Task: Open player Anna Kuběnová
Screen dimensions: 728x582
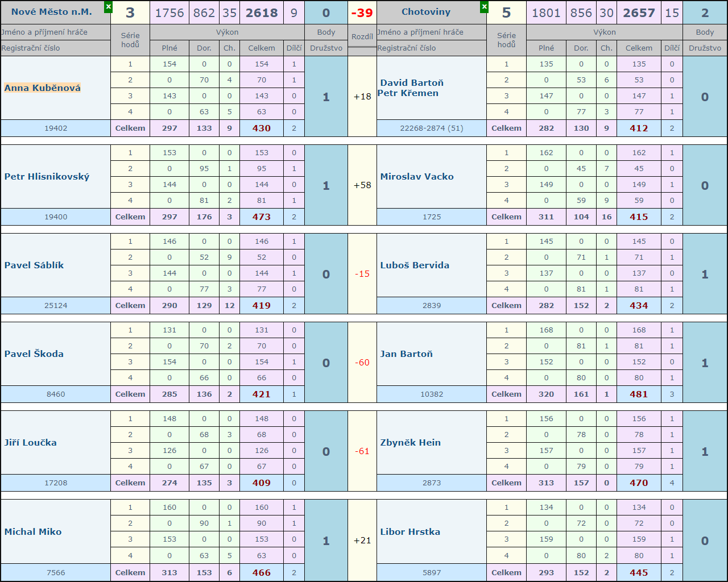Action: [43, 88]
